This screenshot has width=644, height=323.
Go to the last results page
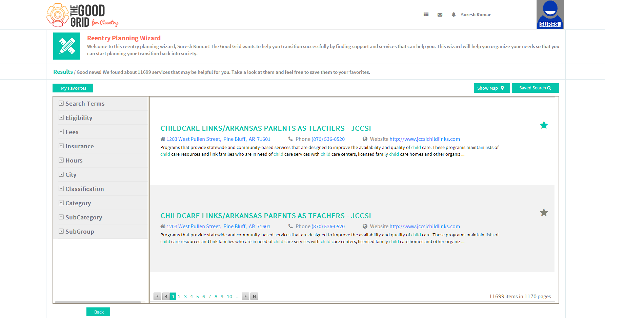click(254, 296)
